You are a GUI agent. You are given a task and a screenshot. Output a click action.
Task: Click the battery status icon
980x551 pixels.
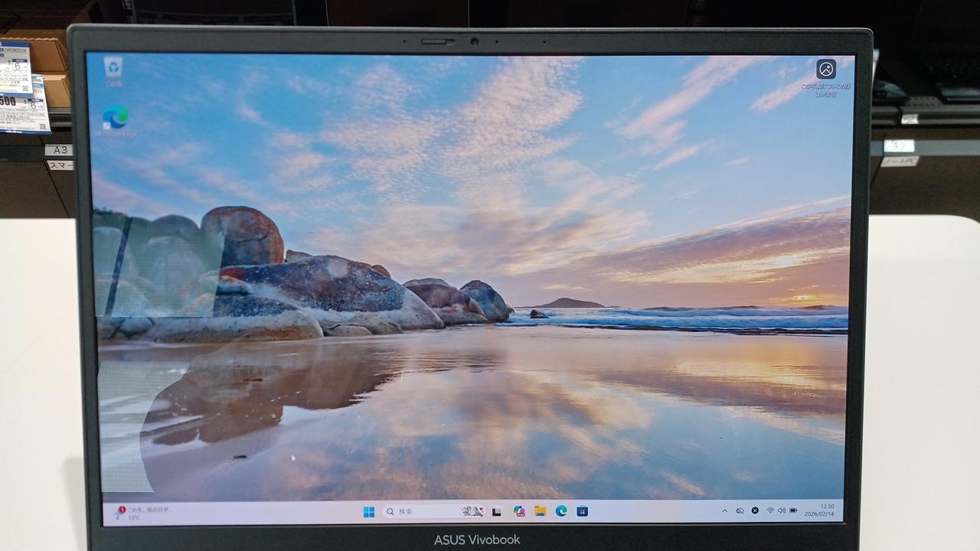794,510
